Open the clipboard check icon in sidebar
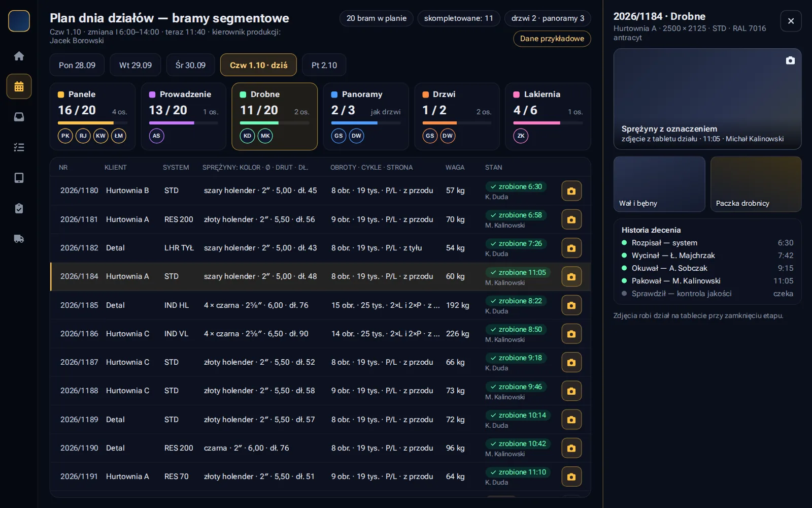This screenshot has height=508, width=812. pyautogui.click(x=19, y=208)
